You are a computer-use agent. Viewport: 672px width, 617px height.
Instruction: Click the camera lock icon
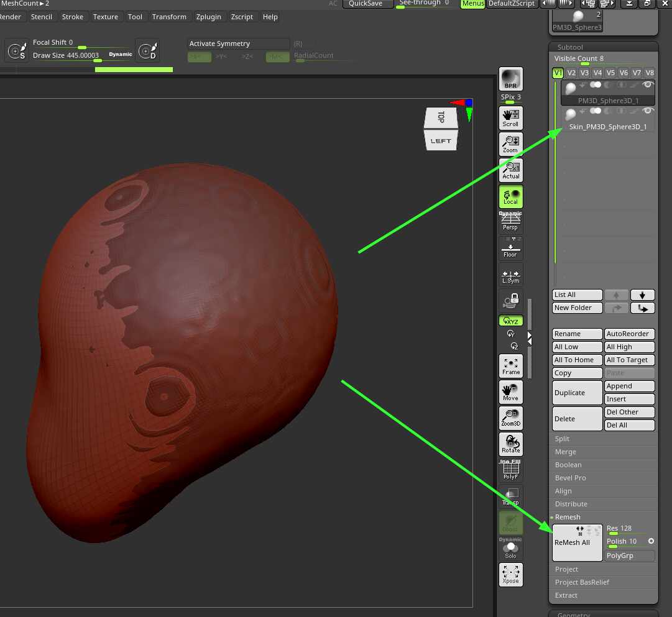click(510, 301)
